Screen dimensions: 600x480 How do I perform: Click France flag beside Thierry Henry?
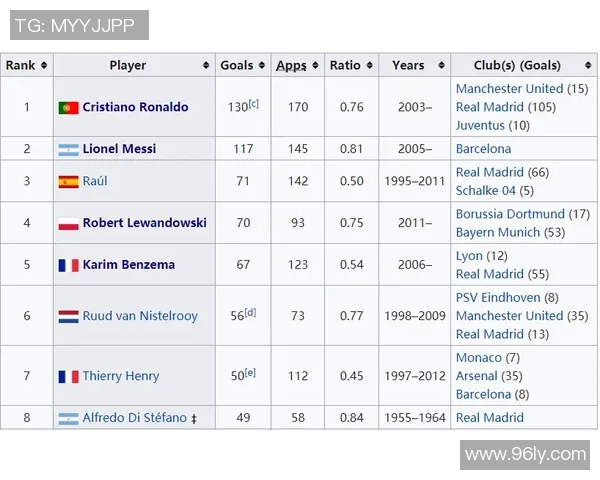point(68,377)
